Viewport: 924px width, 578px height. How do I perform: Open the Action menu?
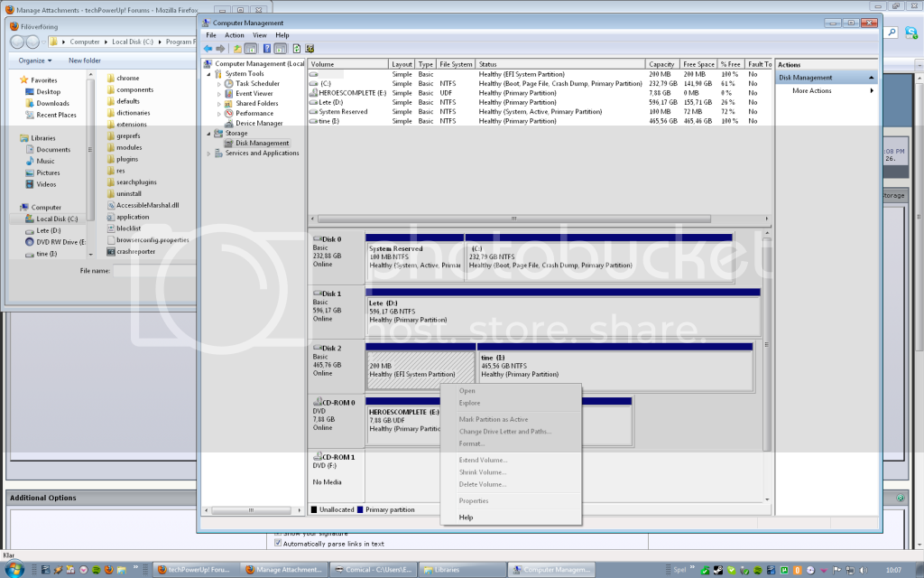pos(234,34)
